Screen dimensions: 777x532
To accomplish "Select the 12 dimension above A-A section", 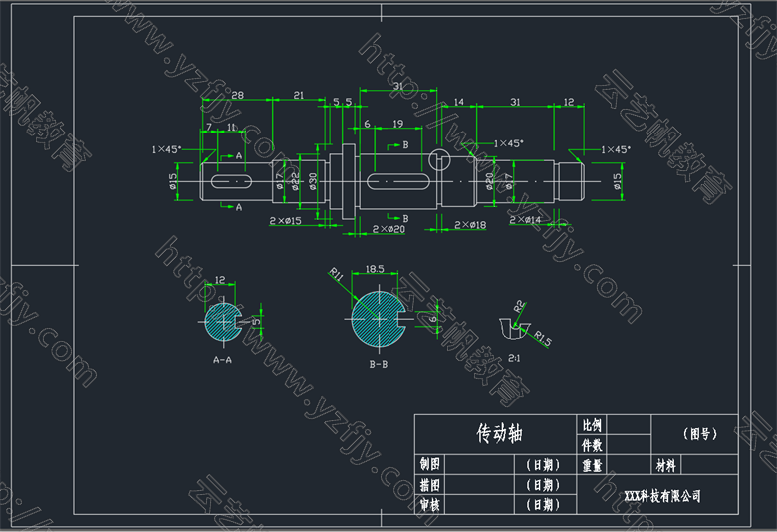I will [x=220, y=280].
